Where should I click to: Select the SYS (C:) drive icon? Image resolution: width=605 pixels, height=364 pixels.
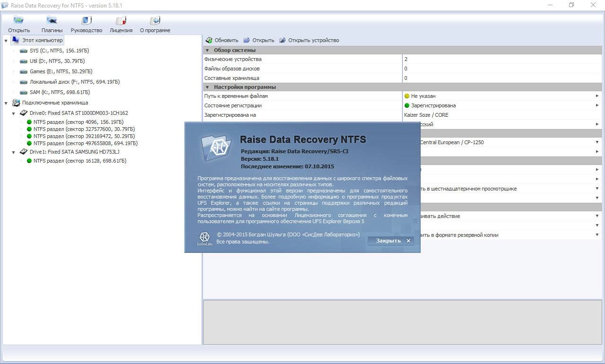(x=24, y=51)
